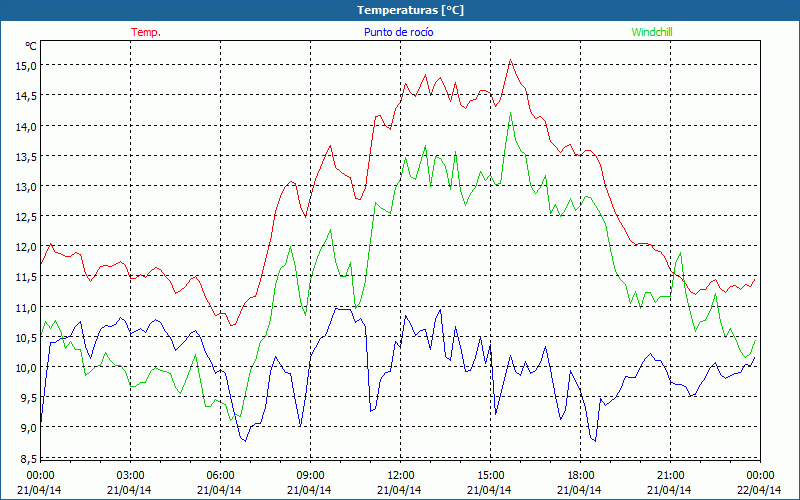Click the 9,0 y-axis value
Screen dimensions: 800x500
coord(28,428)
